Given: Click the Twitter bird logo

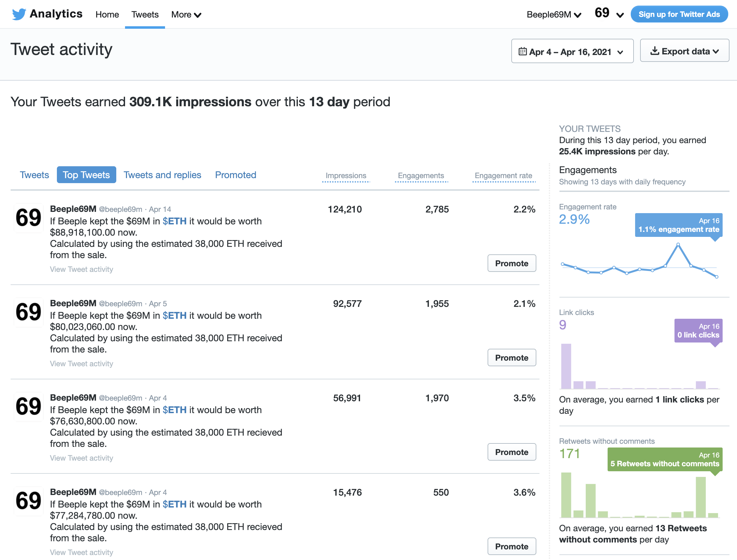Looking at the screenshot, I should pos(19,14).
